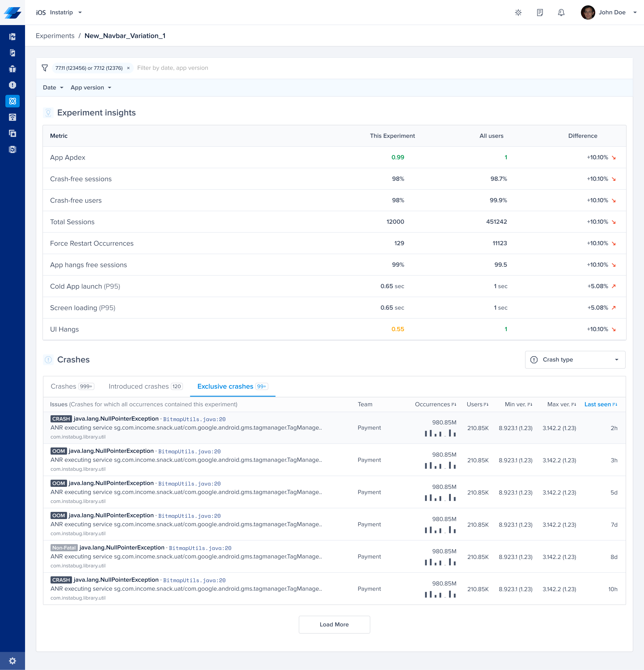Open the document notes icon in header
Image resolution: width=644 pixels, height=670 pixels.
[x=540, y=13]
